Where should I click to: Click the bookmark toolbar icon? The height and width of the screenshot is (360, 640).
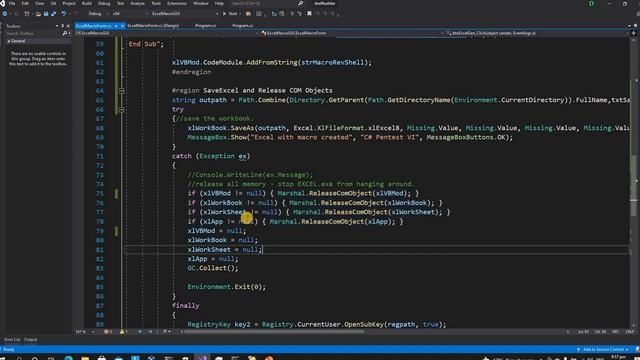(x=309, y=13)
